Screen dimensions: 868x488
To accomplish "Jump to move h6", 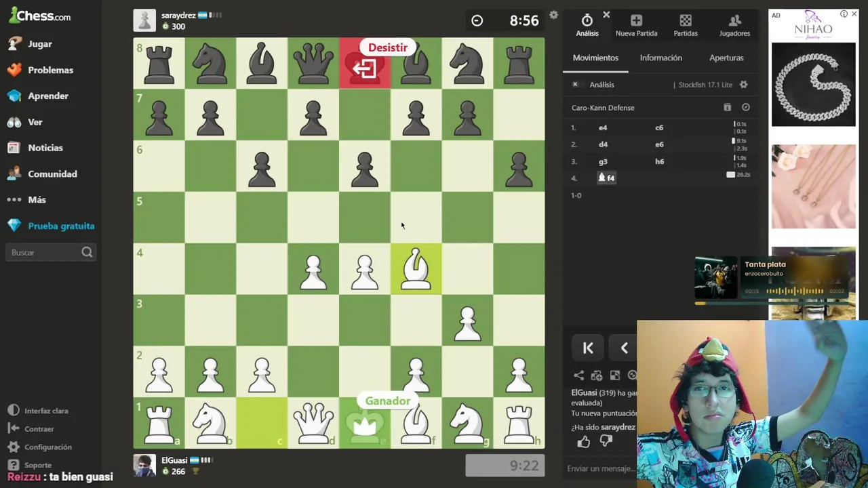I will point(659,161).
